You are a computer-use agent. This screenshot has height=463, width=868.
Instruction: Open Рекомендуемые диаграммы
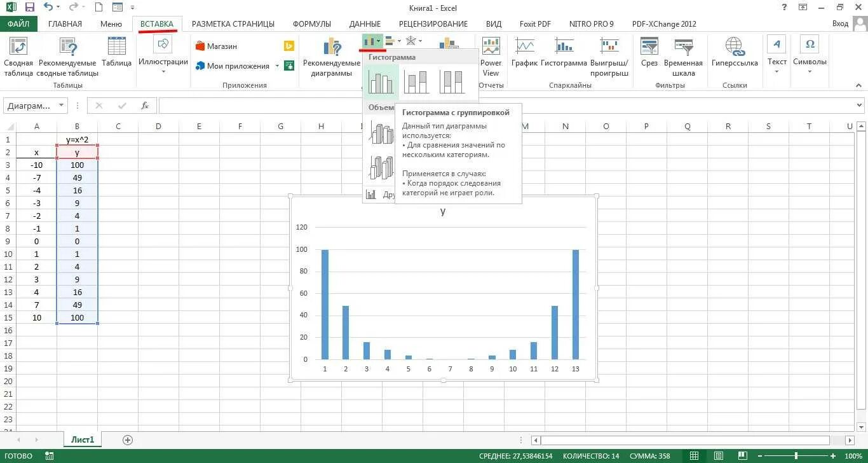click(331, 57)
